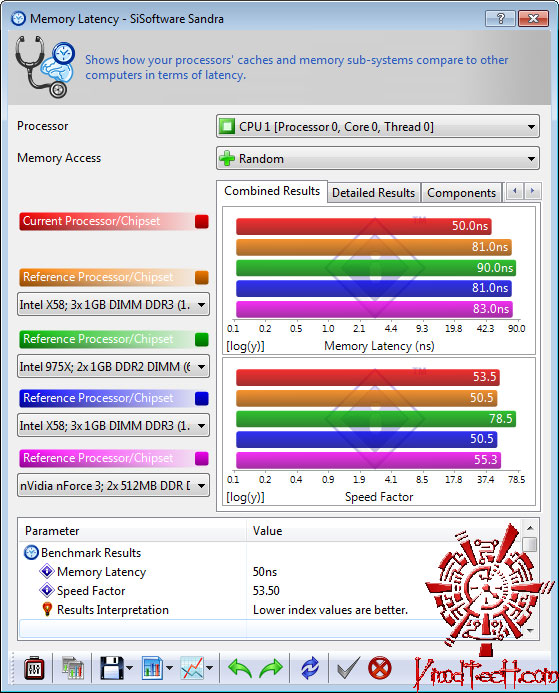Viewport: 559px width, 693px height.
Task: Switch to the Components tab
Action: (x=461, y=193)
